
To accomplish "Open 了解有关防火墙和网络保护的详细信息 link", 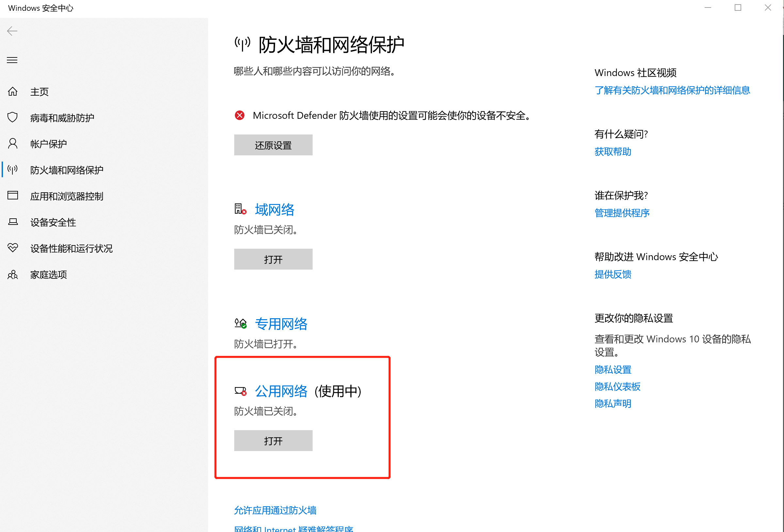I will (672, 90).
